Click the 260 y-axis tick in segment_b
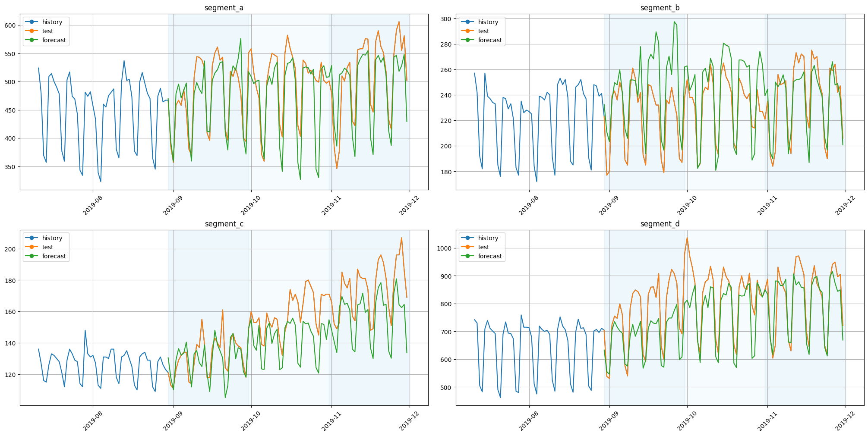Screen dimensions: 868x436 446,70
